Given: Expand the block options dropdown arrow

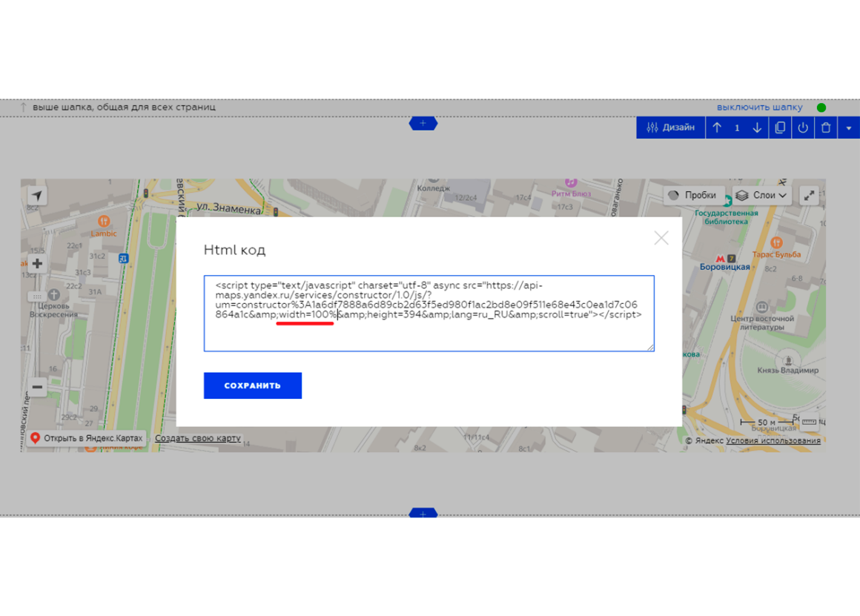Looking at the screenshot, I should 848,127.
